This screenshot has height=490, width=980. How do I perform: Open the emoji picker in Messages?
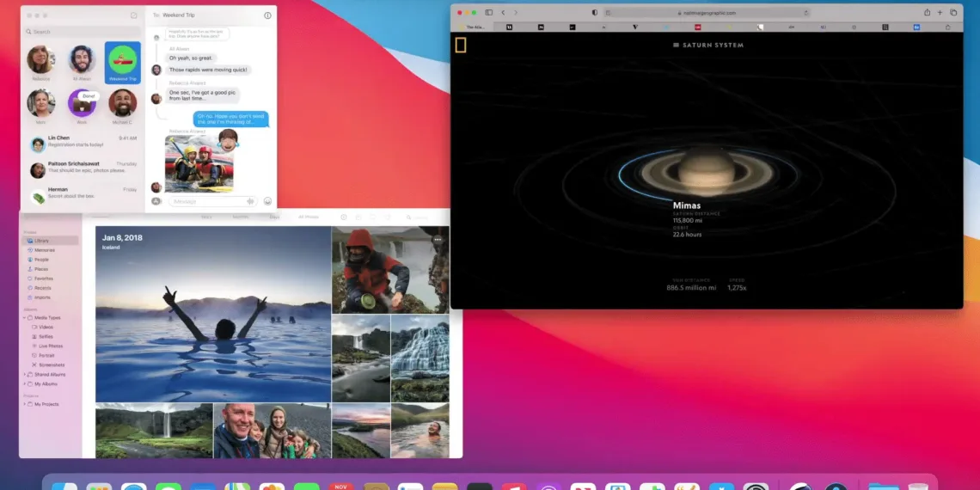(267, 201)
